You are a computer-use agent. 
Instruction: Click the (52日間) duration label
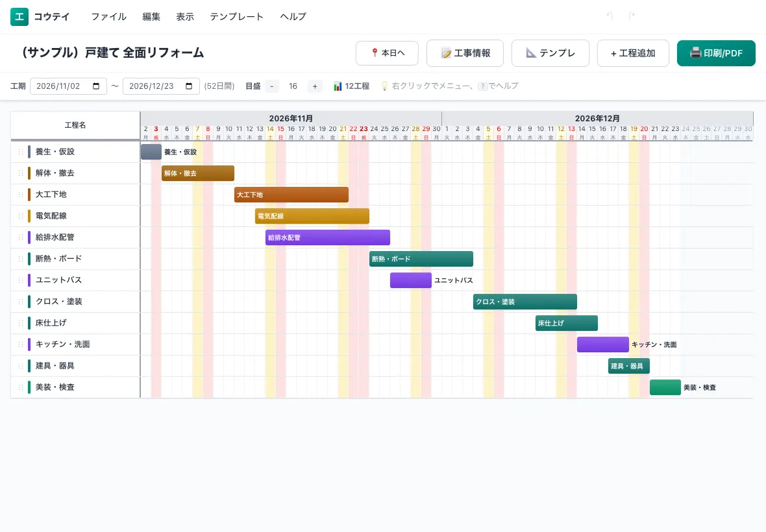pos(219,86)
